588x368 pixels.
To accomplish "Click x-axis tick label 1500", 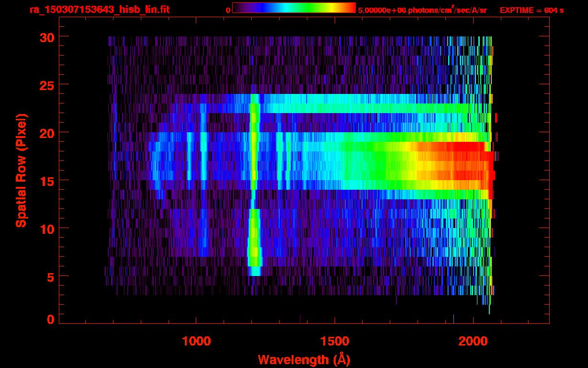I will coord(335,342).
